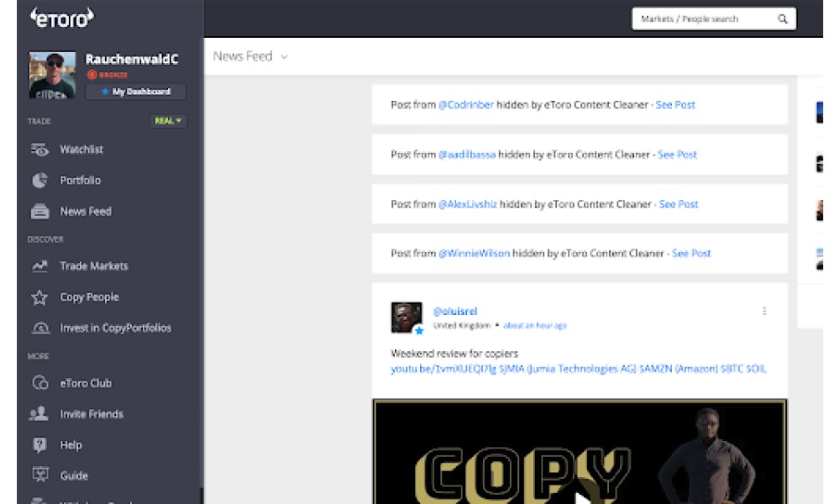Open the REAL account mode dropdown
This screenshot has width=840, height=504.
pyautogui.click(x=168, y=121)
